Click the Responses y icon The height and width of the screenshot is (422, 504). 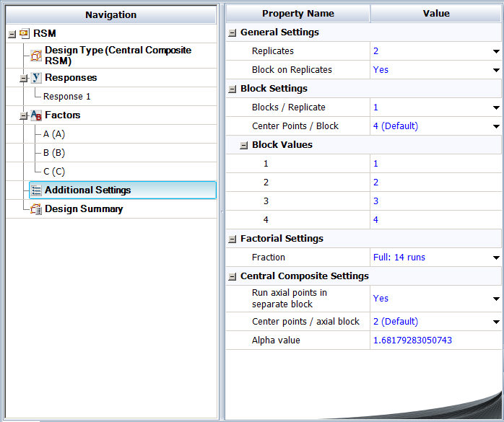(x=36, y=78)
